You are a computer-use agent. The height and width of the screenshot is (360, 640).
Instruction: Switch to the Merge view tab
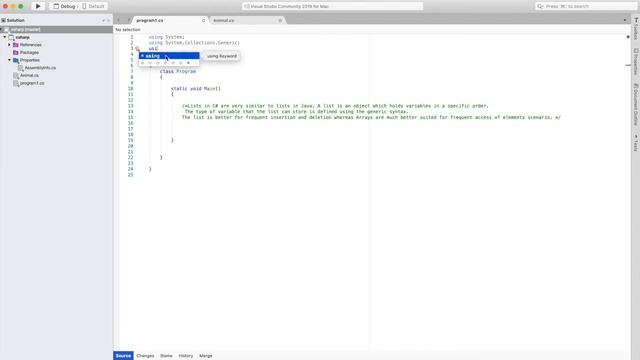click(206, 356)
